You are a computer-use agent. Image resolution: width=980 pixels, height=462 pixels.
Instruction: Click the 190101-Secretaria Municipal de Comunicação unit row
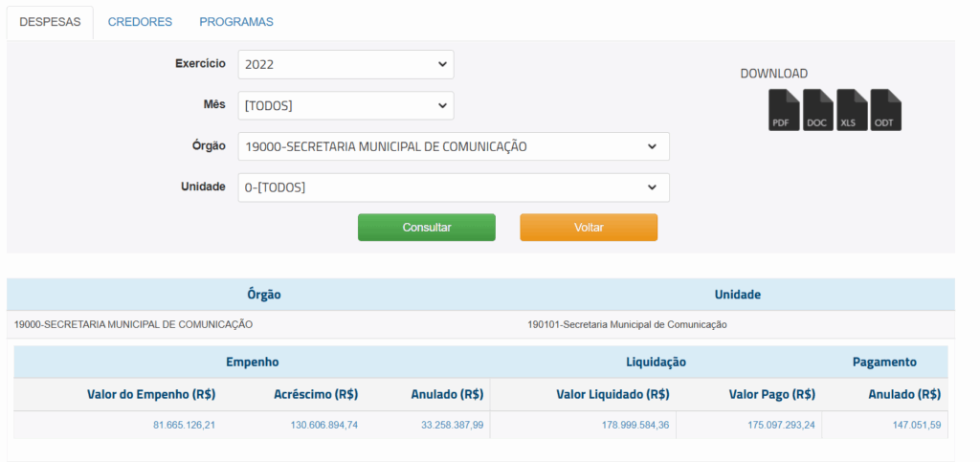click(627, 324)
